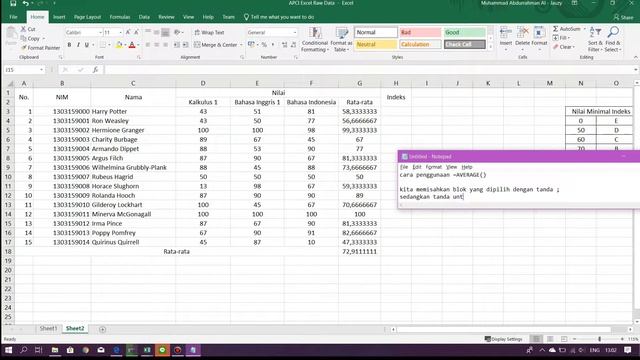The image size is (640, 360).
Task: Click the Excel icon in taskbar
Action: click(147, 350)
